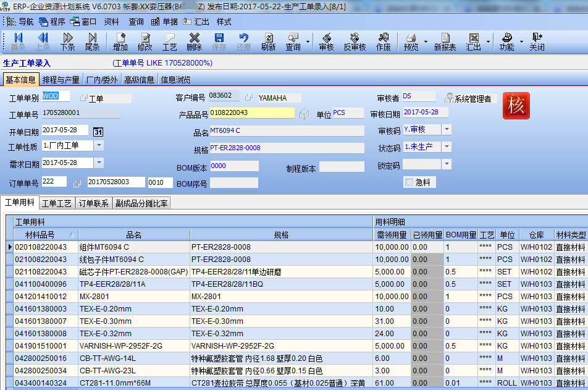Select material row 041201410012
This screenshot has width=588, height=390.
coord(296,297)
